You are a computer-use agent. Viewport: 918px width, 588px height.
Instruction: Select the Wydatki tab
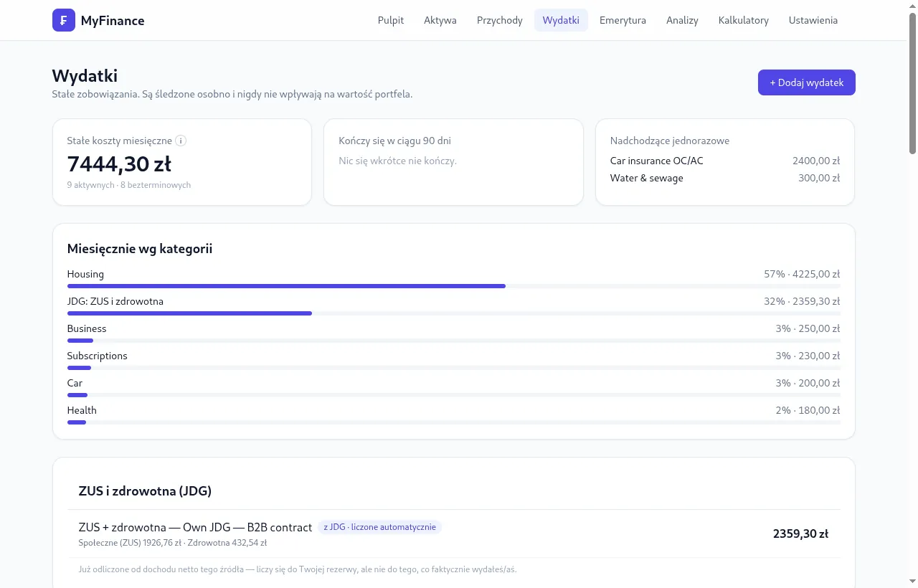point(561,20)
